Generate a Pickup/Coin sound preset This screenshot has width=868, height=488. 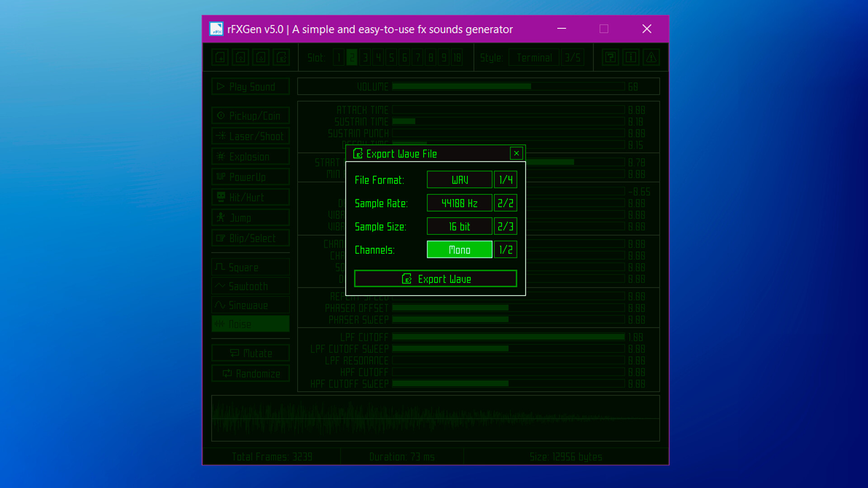250,115
